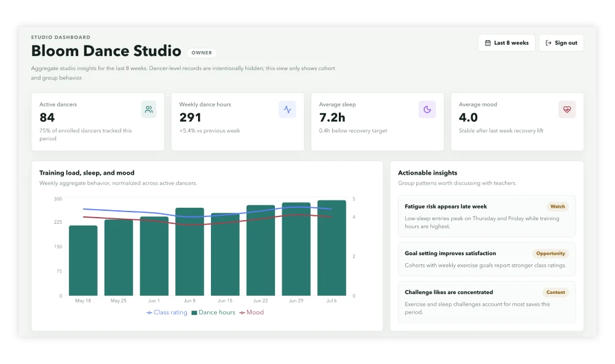Click the Jul 6 bar in chart

(x=331, y=248)
